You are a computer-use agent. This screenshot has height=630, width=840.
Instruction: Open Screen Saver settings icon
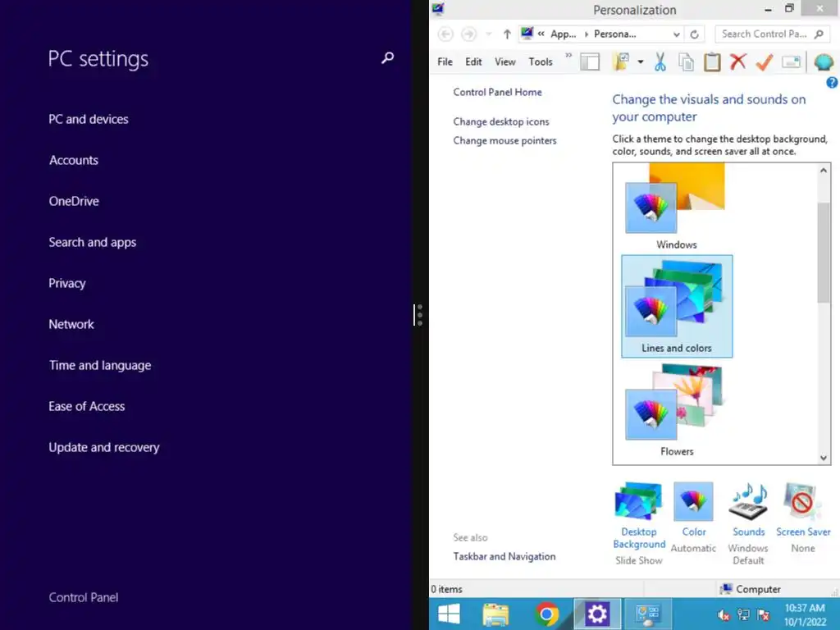click(x=802, y=501)
